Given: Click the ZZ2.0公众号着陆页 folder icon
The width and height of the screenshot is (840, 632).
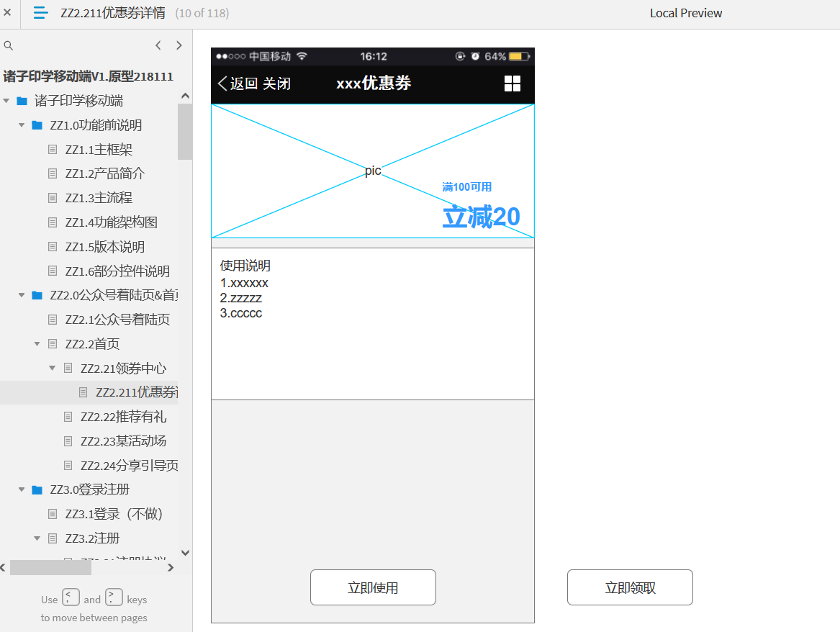Looking at the screenshot, I should (37, 295).
